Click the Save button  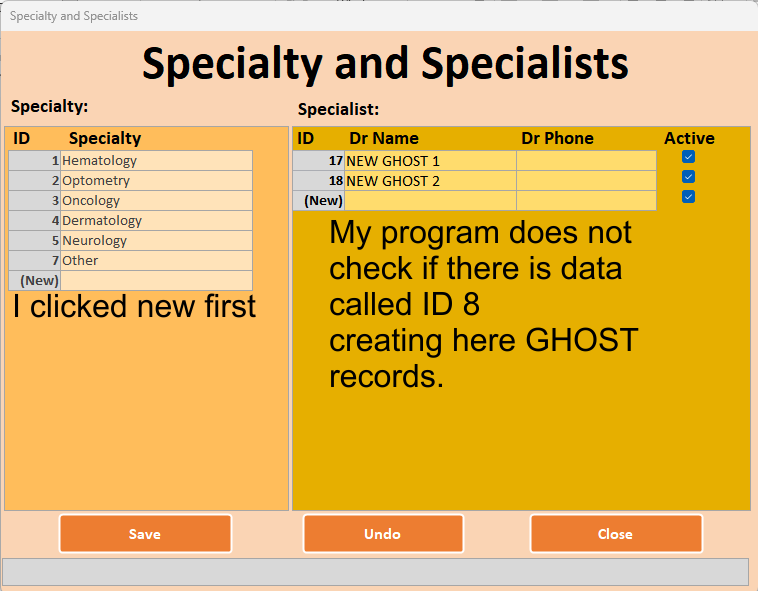(x=145, y=533)
